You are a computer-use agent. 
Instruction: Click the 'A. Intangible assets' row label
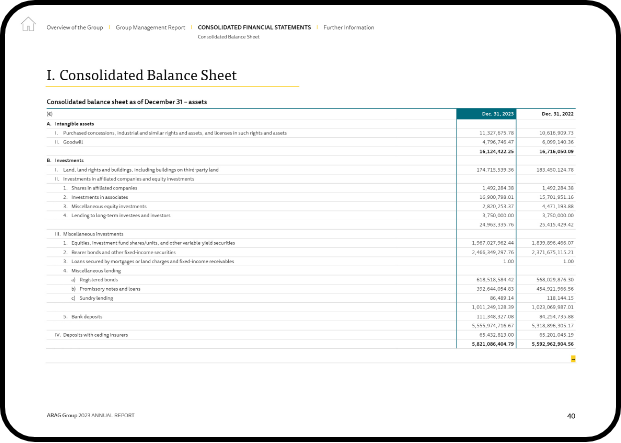[x=70, y=124]
